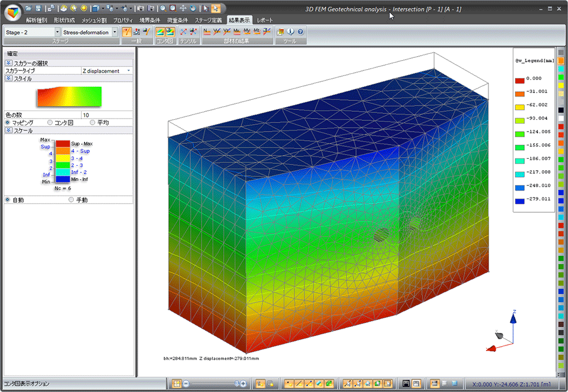Click the rotate view tool
The height and width of the screenshot is (392, 568).
(194, 9)
